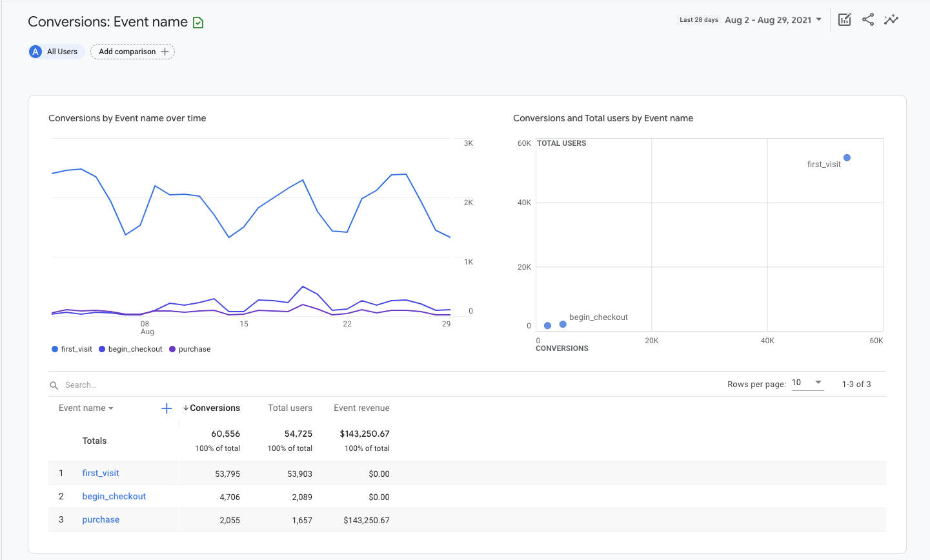Click the All Users 'A' badge
The image size is (930, 560).
(35, 52)
